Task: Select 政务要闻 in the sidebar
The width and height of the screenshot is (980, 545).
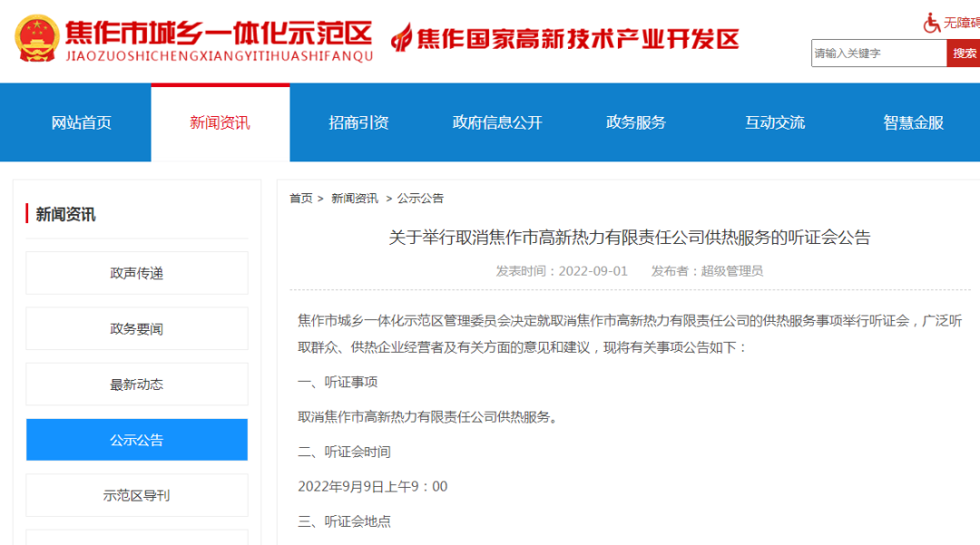Action: point(137,328)
